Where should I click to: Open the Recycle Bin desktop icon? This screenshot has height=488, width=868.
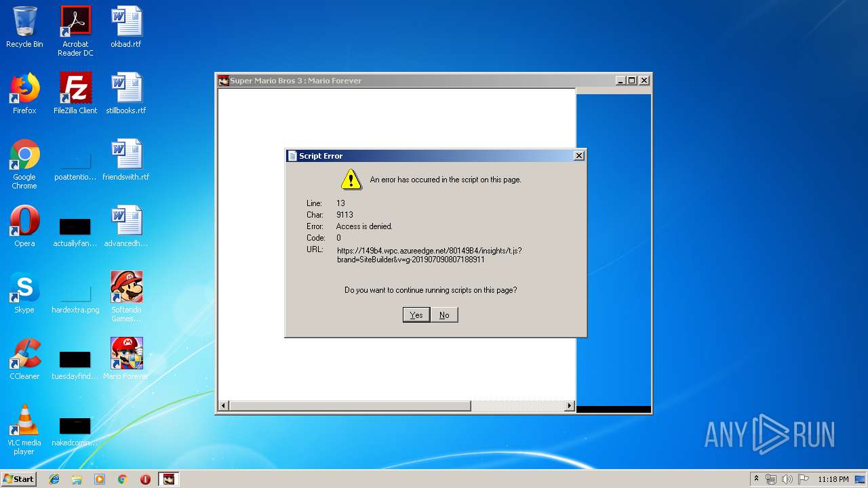click(24, 27)
